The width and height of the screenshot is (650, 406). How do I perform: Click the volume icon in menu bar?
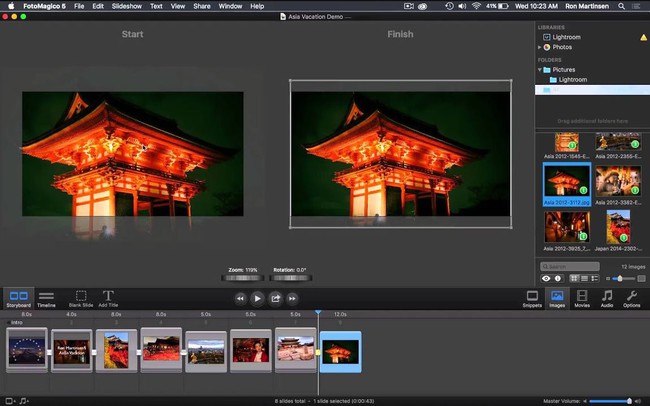(463, 6)
